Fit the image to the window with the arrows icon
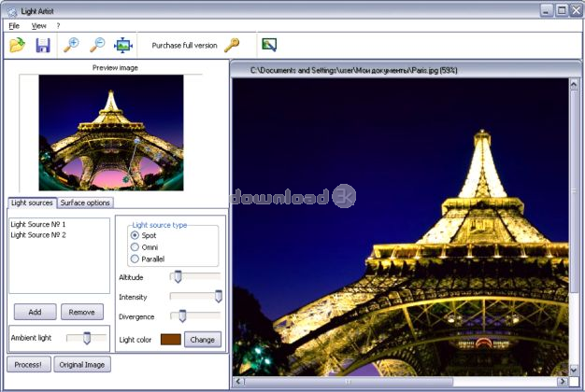Viewport: 585px width, 392px height. point(123,45)
